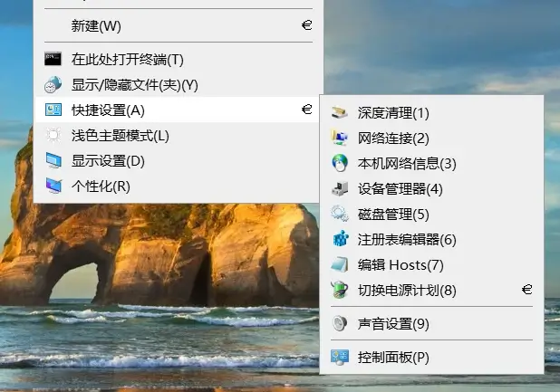560x392 pixels.
Task: Choose 在此处打开终端(T) from the context menu
Action: click(179, 59)
